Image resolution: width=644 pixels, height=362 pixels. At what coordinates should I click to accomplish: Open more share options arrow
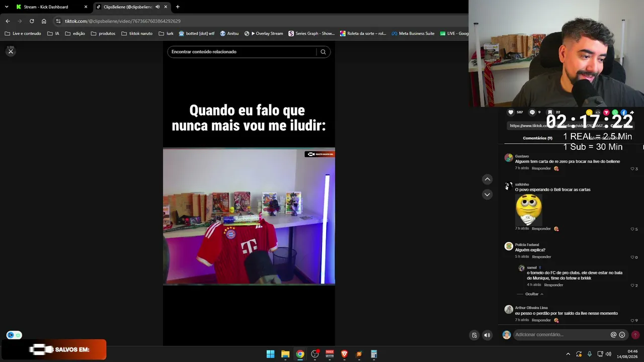point(632,113)
